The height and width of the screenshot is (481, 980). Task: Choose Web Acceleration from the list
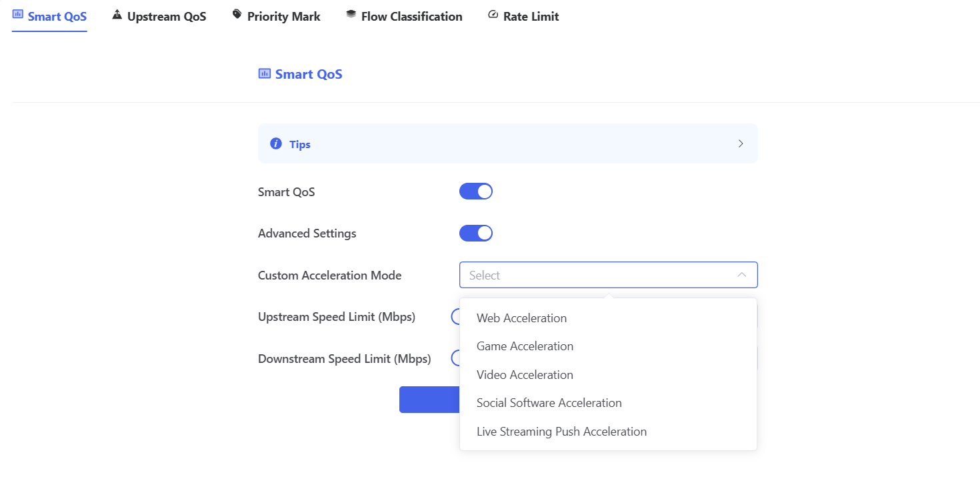(x=608, y=318)
